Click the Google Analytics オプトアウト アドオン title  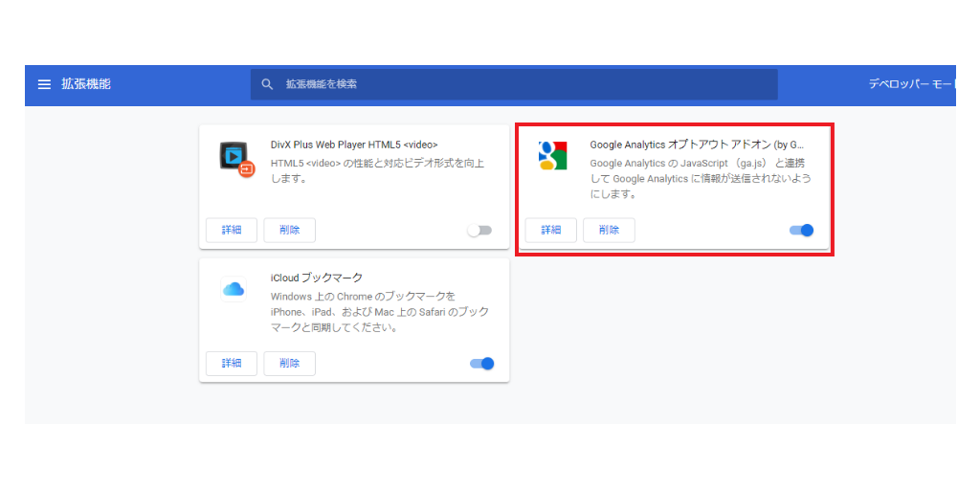[x=697, y=145]
